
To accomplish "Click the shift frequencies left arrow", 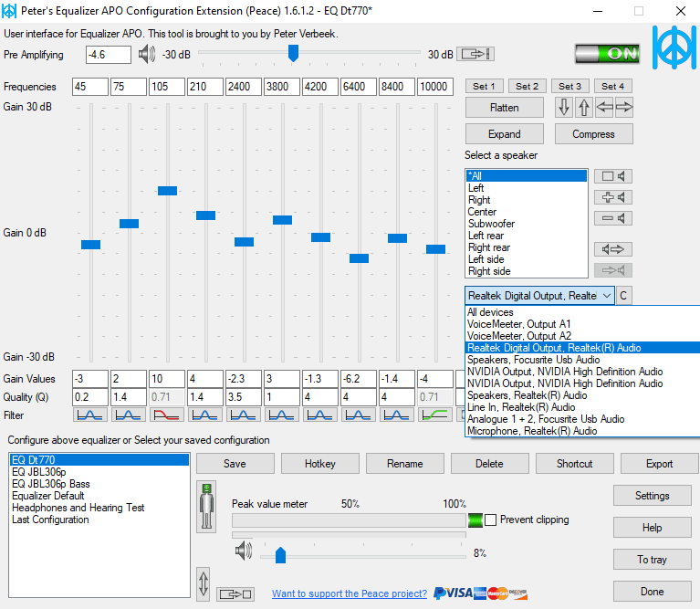I will click(x=604, y=107).
